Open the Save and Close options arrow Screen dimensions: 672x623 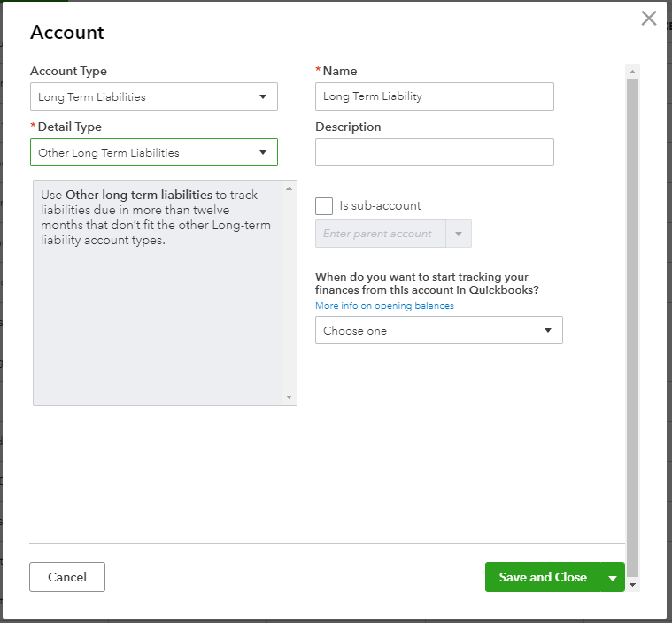pos(613,578)
